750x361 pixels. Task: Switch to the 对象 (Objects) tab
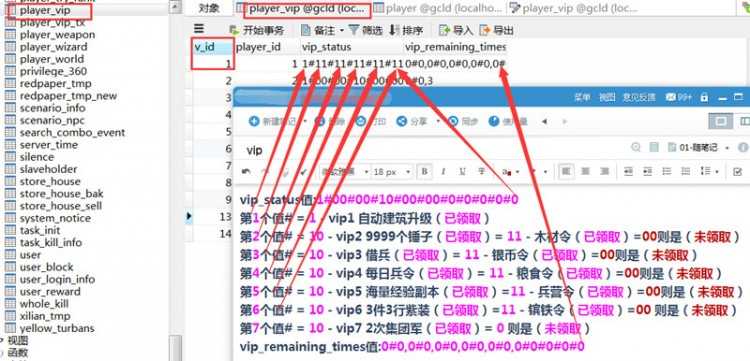click(209, 8)
